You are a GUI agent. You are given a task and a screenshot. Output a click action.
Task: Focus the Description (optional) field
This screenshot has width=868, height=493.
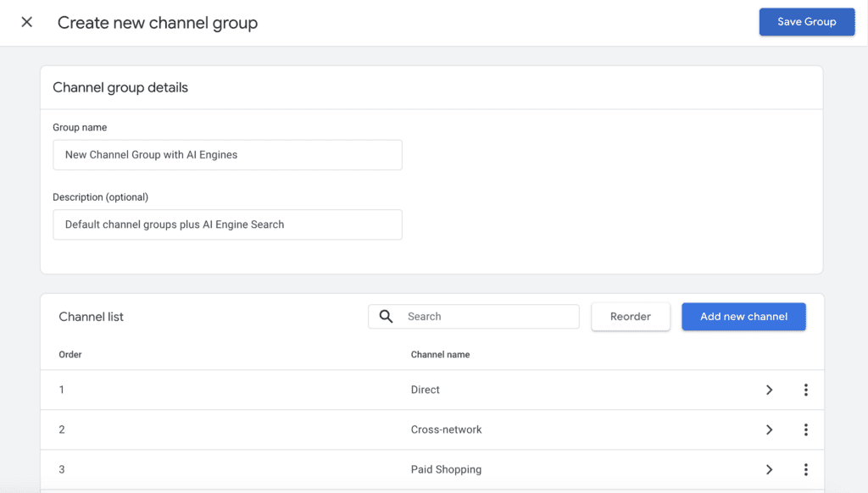tap(227, 224)
